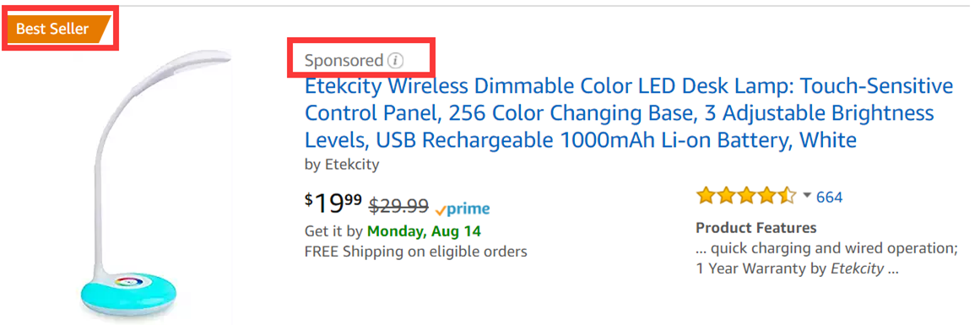Open the Etekcity LED Desk Lamp title
The image size is (980, 331).
tap(629, 112)
